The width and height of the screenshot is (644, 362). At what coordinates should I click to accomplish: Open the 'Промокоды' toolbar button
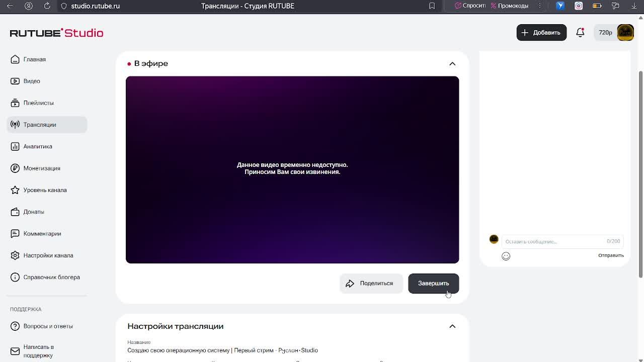(x=510, y=6)
